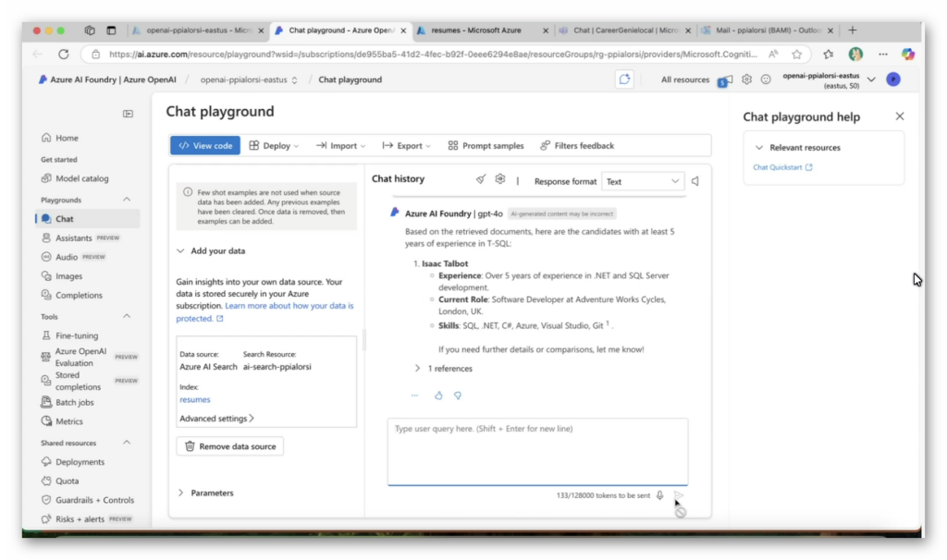Open Filters feedback
947x560 pixels.
tap(577, 145)
